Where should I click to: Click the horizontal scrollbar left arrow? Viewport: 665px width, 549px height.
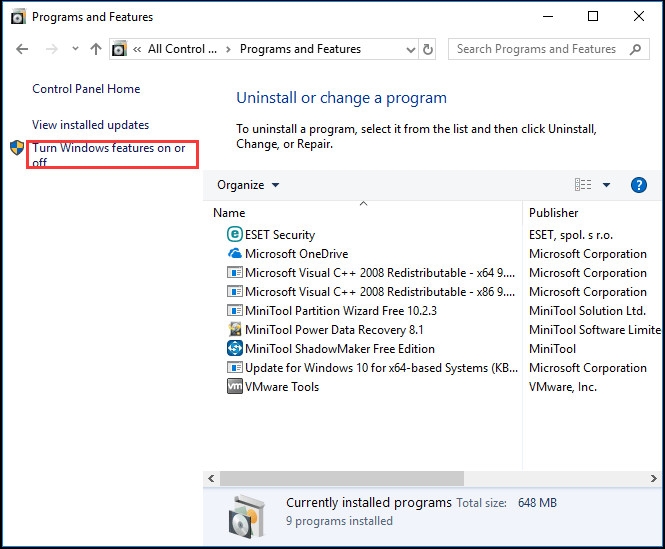[211, 479]
